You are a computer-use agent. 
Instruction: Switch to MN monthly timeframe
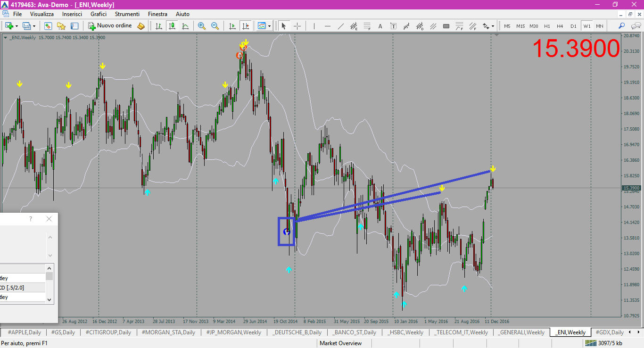pyautogui.click(x=600, y=26)
